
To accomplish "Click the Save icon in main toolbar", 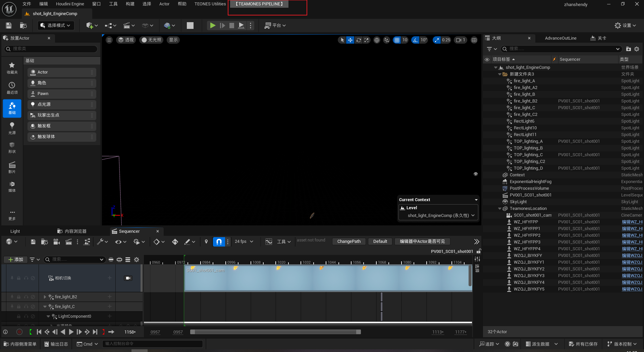I will coord(9,26).
